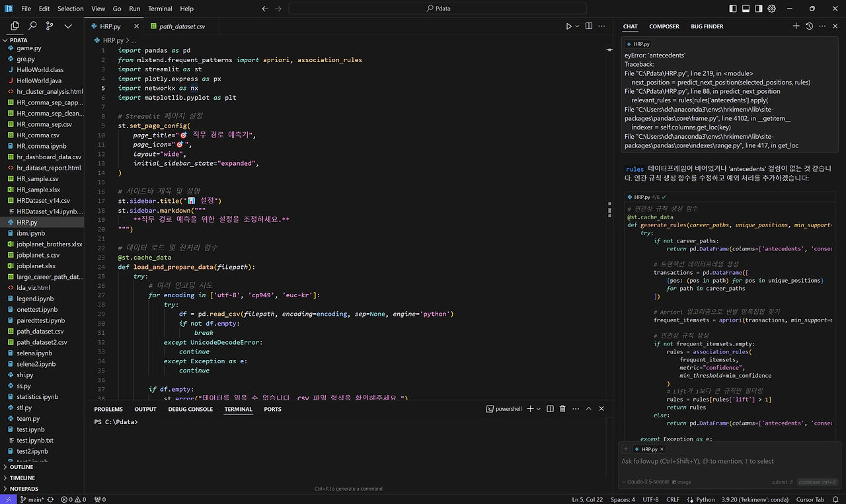Close the terminal panel
The width and height of the screenshot is (846, 504).
603,410
